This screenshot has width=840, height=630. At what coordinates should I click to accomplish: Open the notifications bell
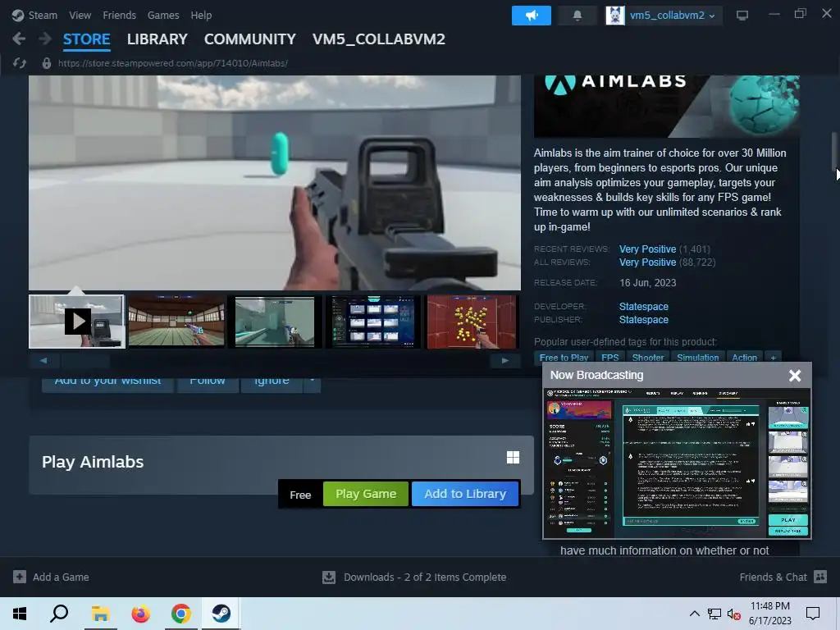pos(577,16)
